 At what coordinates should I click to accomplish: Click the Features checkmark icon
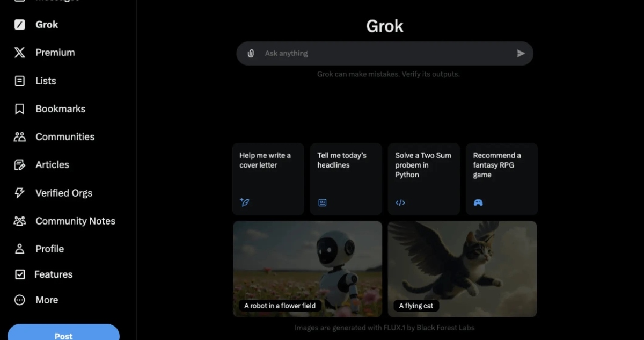pyautogui.click(x=20, y=274)
